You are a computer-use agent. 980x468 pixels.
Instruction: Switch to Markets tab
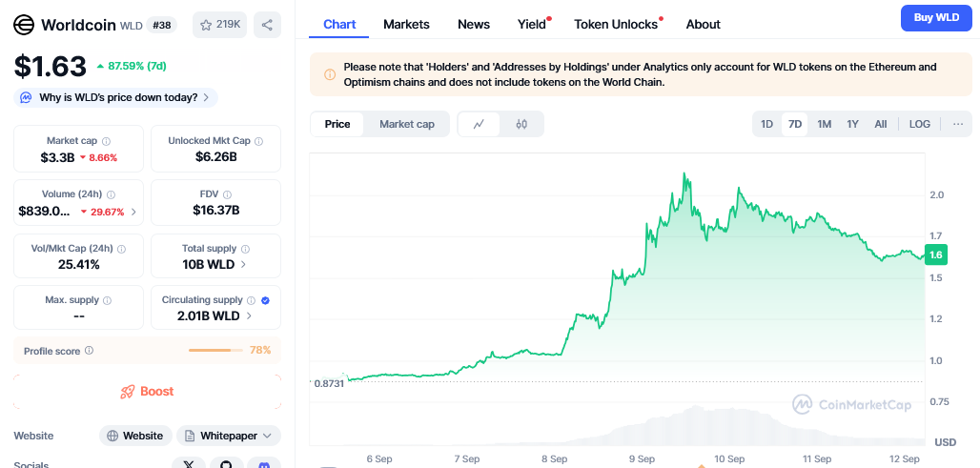point(406,25)
